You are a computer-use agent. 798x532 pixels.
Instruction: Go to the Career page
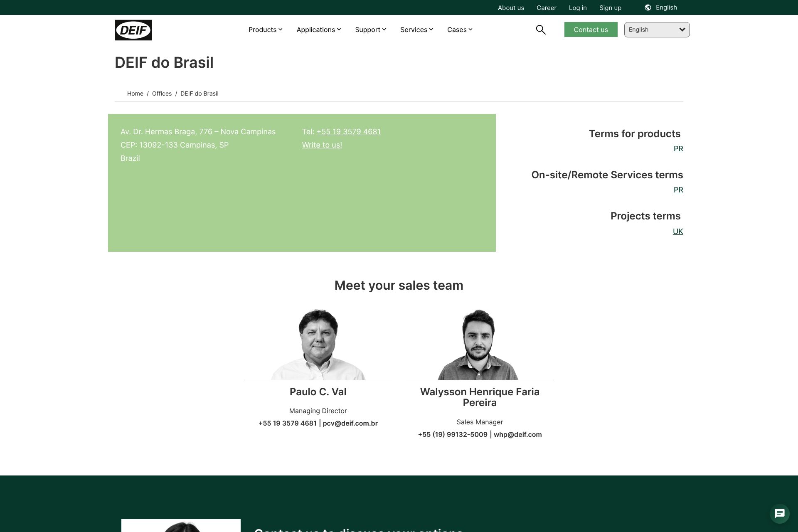[x=547, y=8]
